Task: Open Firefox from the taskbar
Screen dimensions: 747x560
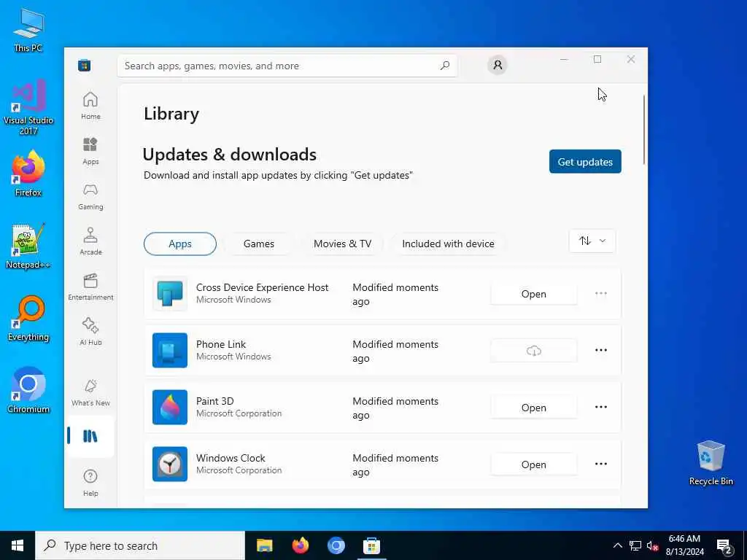Action: click(x=300, y=545)
